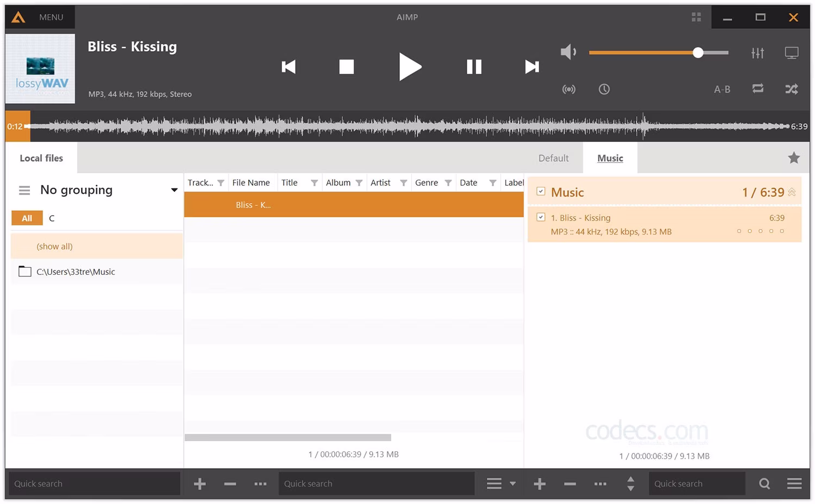The height and width of the screenshot is (504, 815).
Task: Open the grouping hamburger menu icon
Action: (x=24, y=190)
